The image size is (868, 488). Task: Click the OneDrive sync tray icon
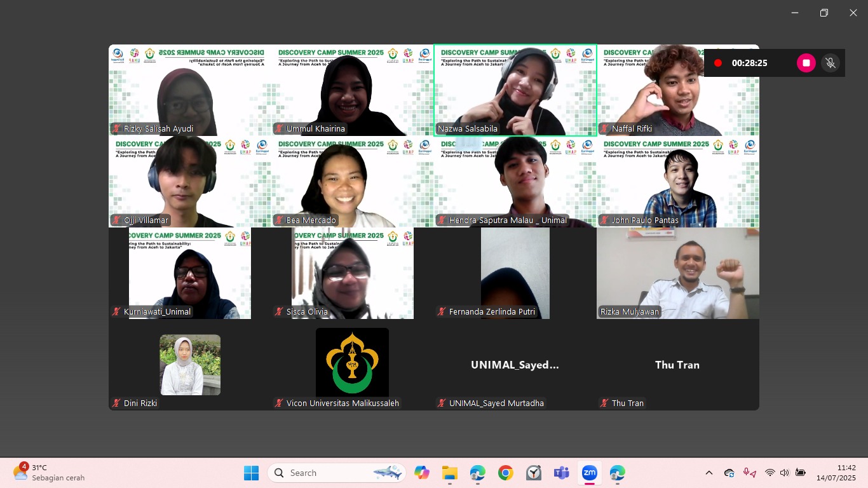pyautogui.click(x=729, y=473)
